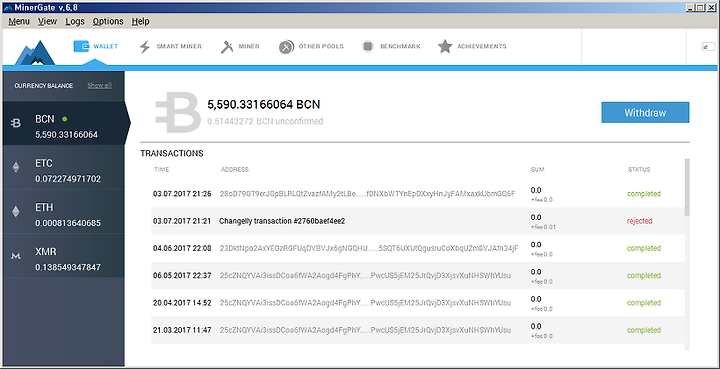The image size is (720, 369).
Task: Select the Changelly transaction #2760baef4ee2 row
Action: (418, 221)
